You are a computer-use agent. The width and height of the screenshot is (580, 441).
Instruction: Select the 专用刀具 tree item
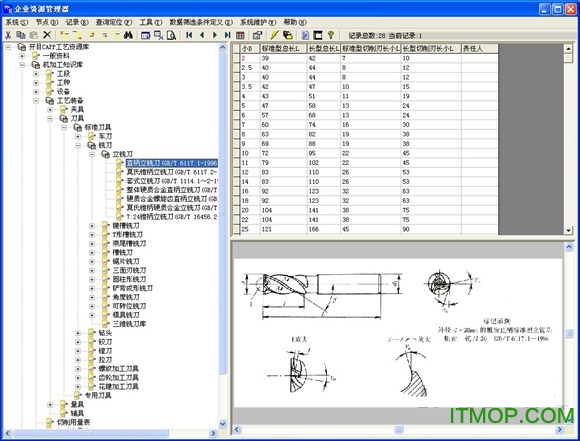(x=98, y=395)
